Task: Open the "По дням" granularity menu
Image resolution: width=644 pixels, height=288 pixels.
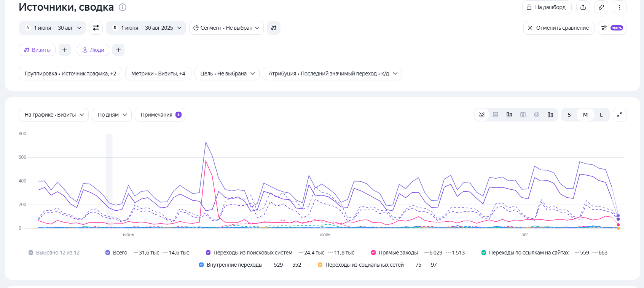Action: pos(112,115)
